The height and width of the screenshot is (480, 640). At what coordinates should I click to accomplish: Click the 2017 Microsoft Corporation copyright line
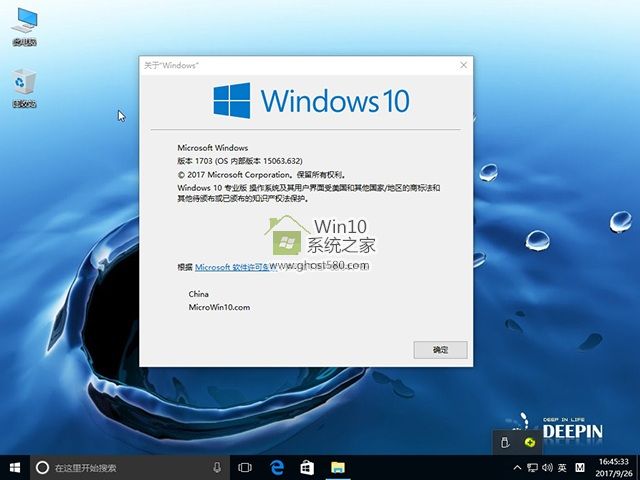tap(262, 175)
